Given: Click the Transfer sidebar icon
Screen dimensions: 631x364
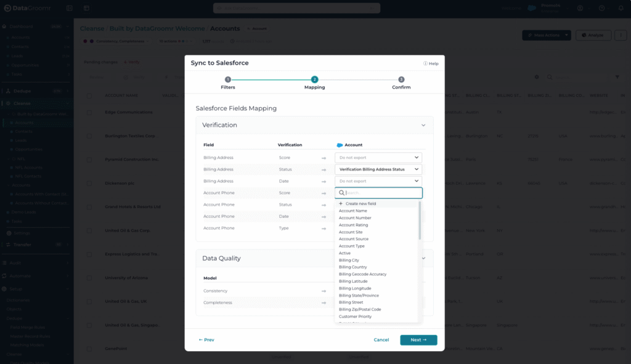Looking at the screenshot, I should tap(8, 245).
